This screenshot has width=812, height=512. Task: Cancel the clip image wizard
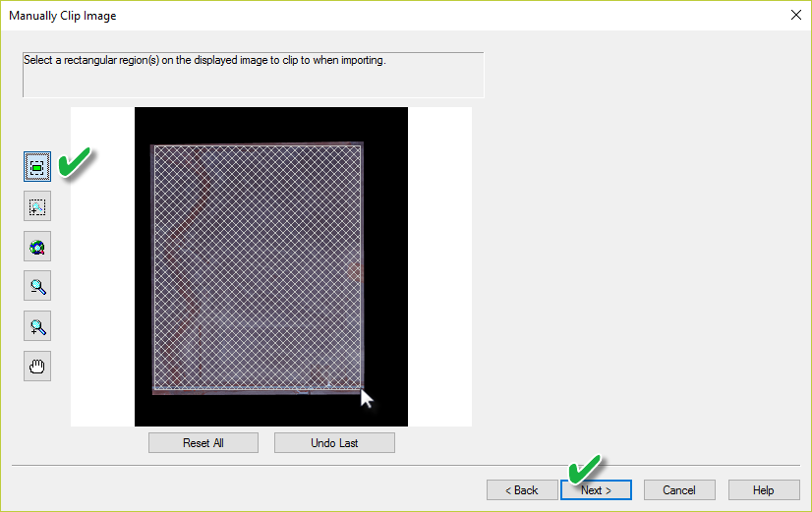click(679, 490)
